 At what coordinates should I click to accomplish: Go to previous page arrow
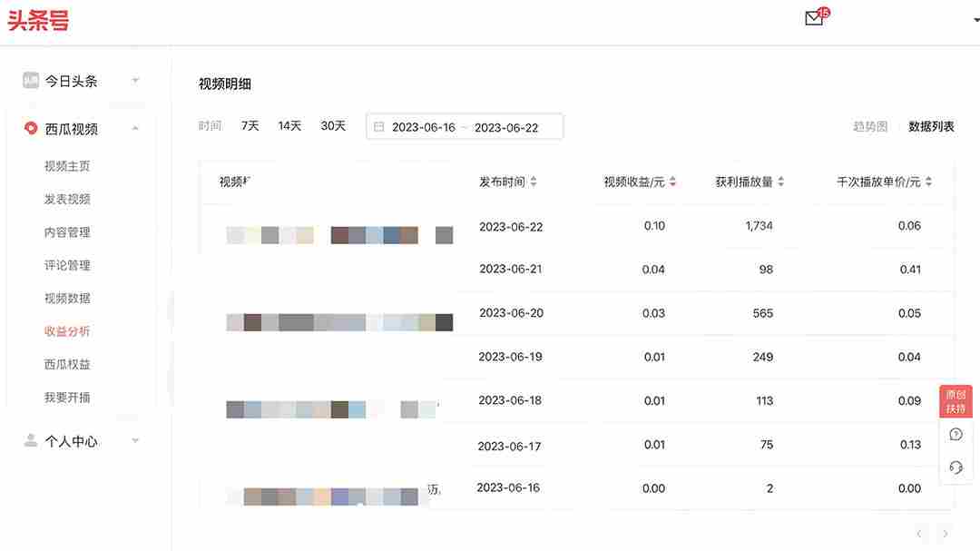click(918, 534)
